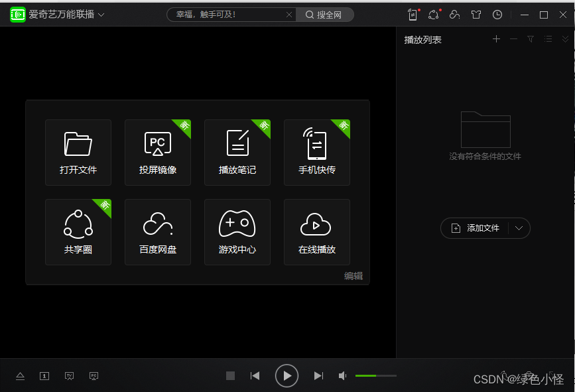
Task: Open cloud drive icon in title bar
Action: click(x=455, y=15)
